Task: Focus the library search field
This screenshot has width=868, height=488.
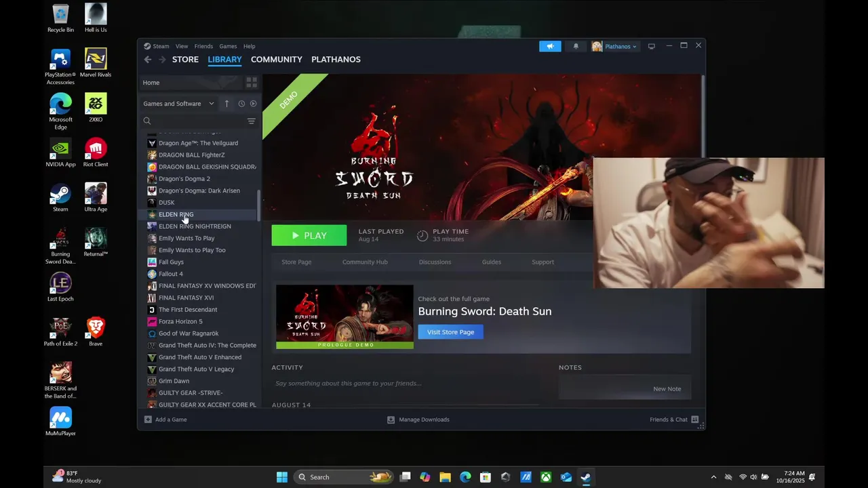Action: pyautogui.click(x=195, y=121)
